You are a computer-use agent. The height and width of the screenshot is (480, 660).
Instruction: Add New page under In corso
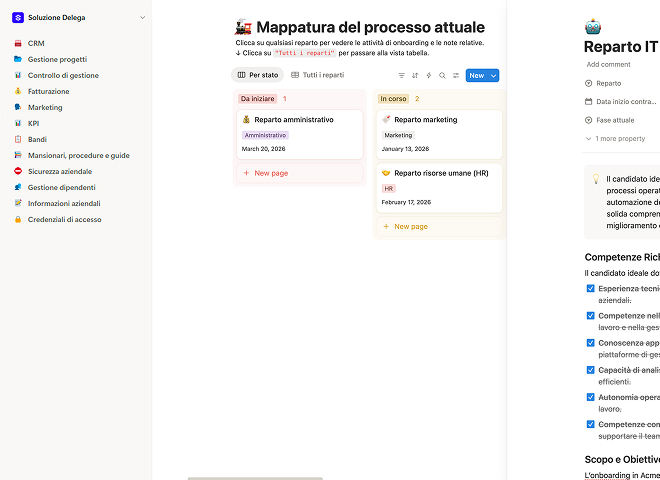point(439,227)
